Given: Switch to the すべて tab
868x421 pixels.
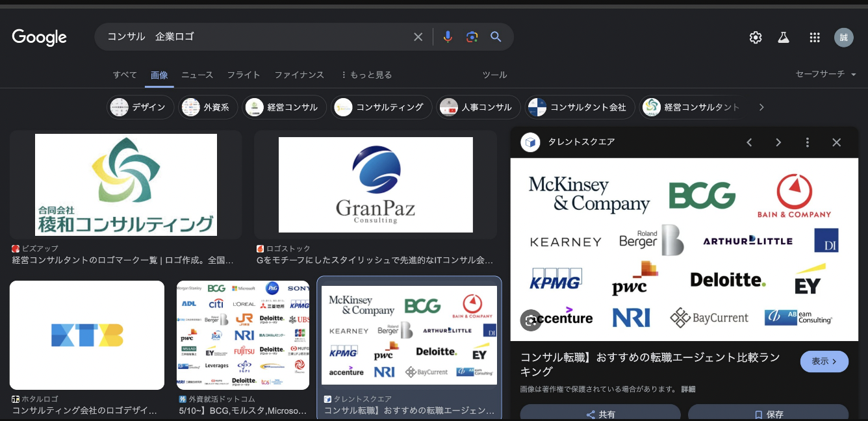Looking at the screenshot, I should tap(125, 75).
